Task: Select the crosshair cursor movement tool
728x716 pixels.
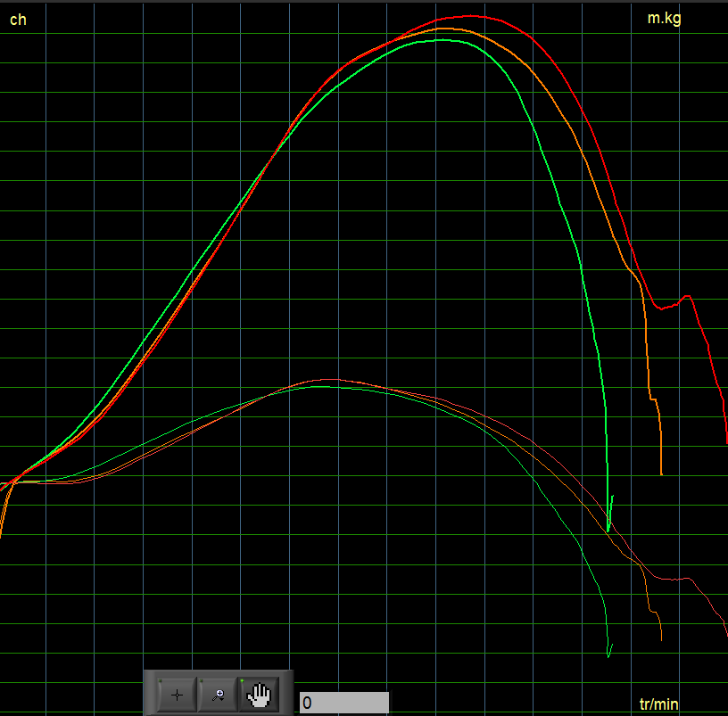Action: tap(177, 695)
